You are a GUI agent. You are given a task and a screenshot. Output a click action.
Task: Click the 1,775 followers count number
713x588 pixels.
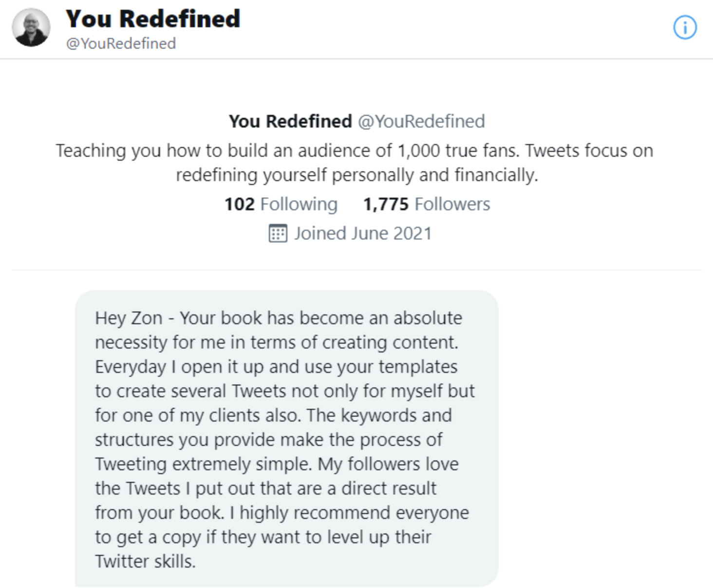tap(386, 204)
